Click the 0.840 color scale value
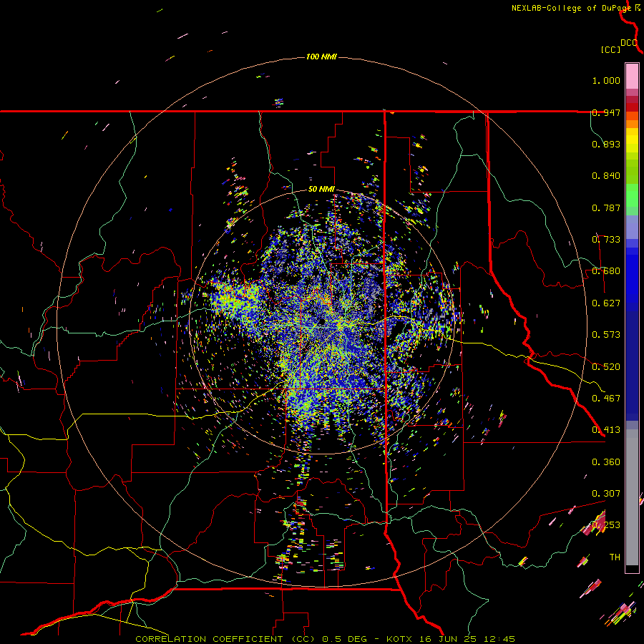The height and width of the screenshot is (644, 644). pyautogui.click(x=606, y=176)
